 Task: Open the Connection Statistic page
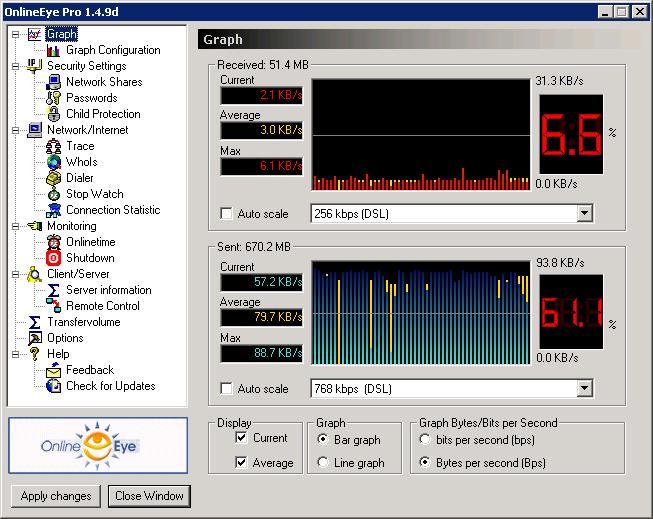point(113,210)
